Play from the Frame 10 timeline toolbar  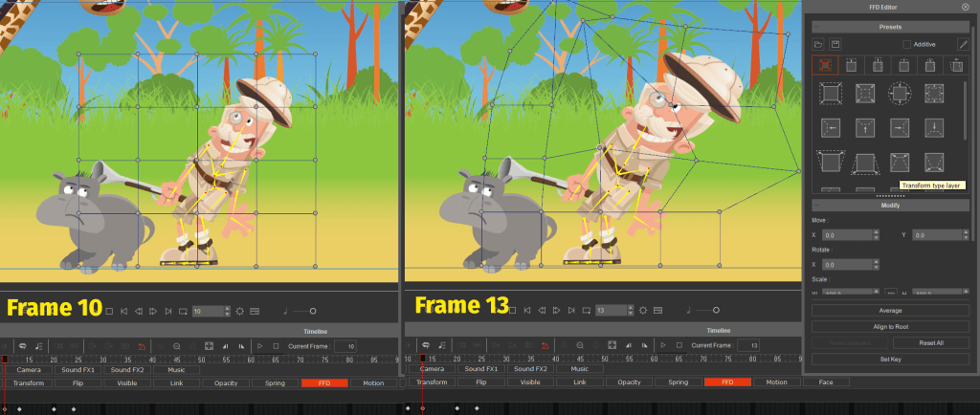260,346
